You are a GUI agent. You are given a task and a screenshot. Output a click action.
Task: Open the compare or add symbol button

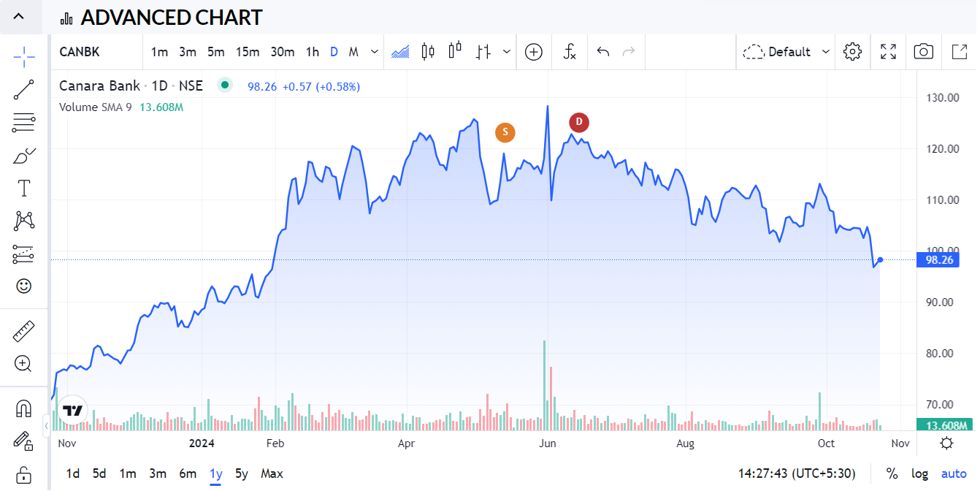click(534, 52)
